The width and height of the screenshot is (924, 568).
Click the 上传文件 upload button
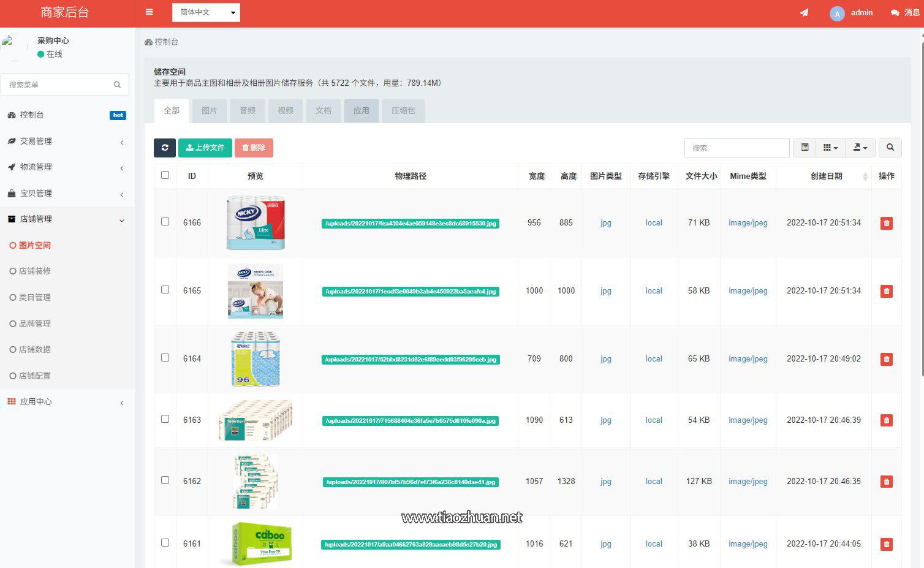205,148
